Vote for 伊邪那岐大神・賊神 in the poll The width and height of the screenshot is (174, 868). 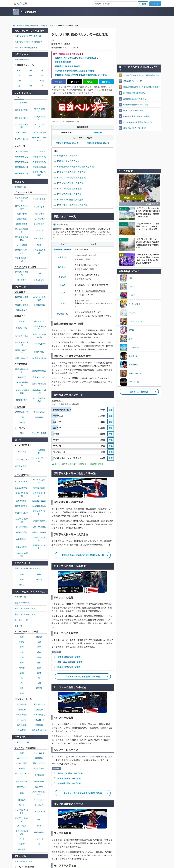pos(110,410)
